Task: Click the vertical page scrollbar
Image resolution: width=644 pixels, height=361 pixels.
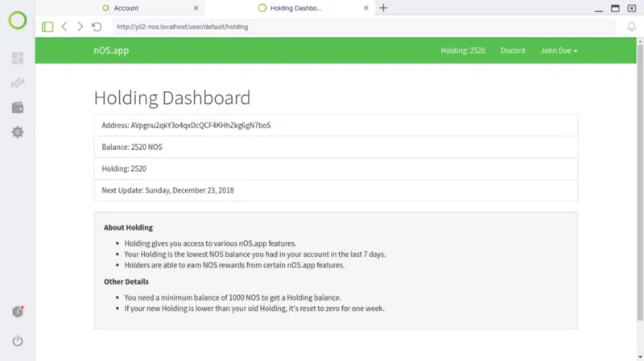Action: click(640, 183)
